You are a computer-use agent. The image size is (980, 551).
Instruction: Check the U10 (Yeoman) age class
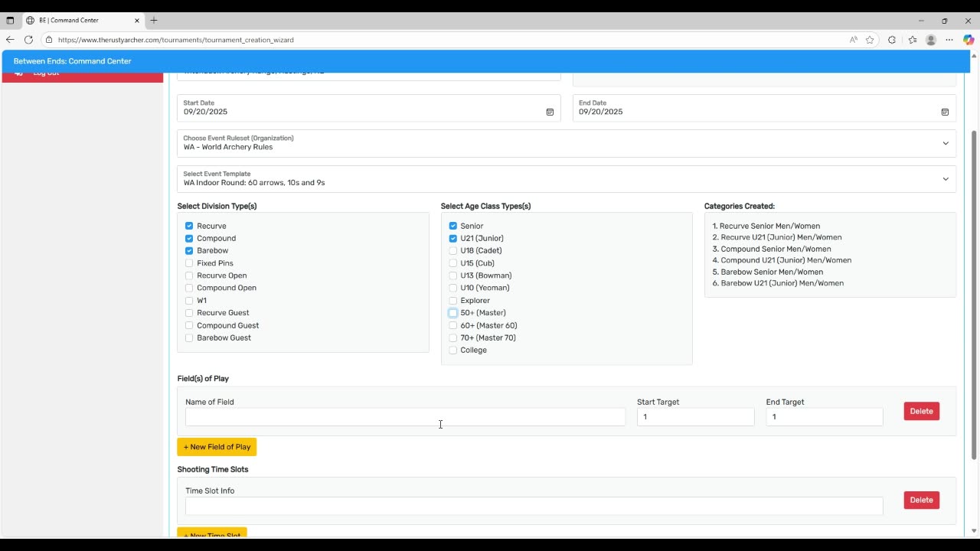click(452, 288)
